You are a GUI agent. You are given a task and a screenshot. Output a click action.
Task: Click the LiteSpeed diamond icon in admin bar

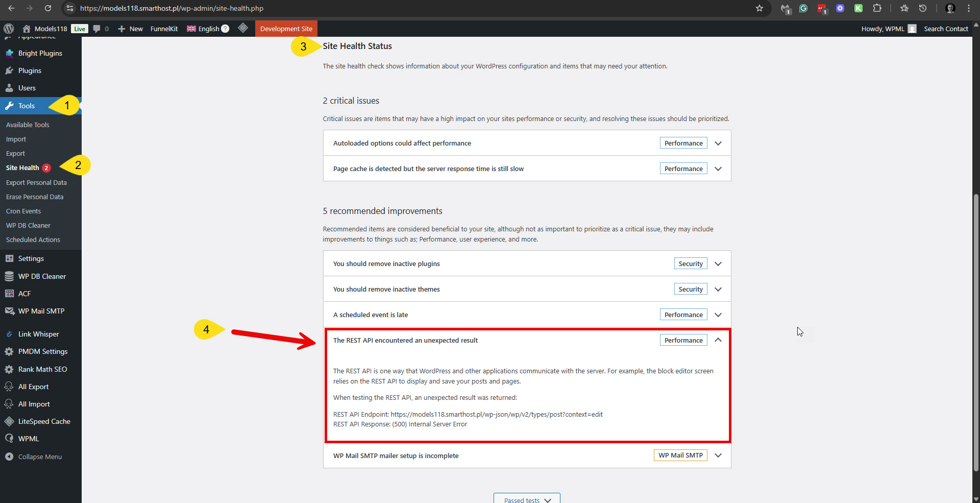coord(243,28)
